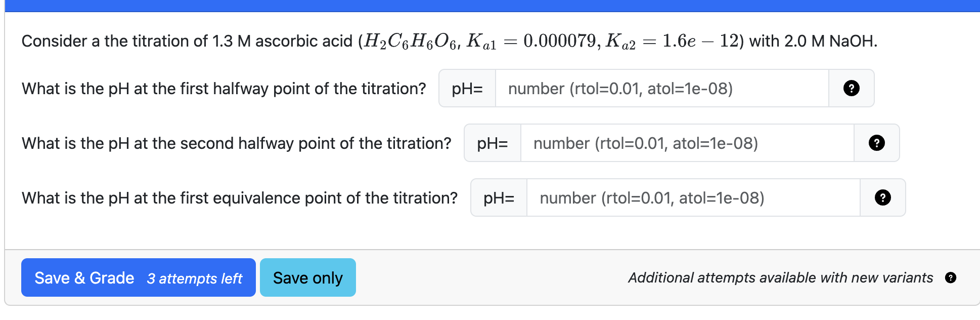The image size is (980, 320).
Task: Focus the first equivalence point pH input
Action: coord(693,197)
